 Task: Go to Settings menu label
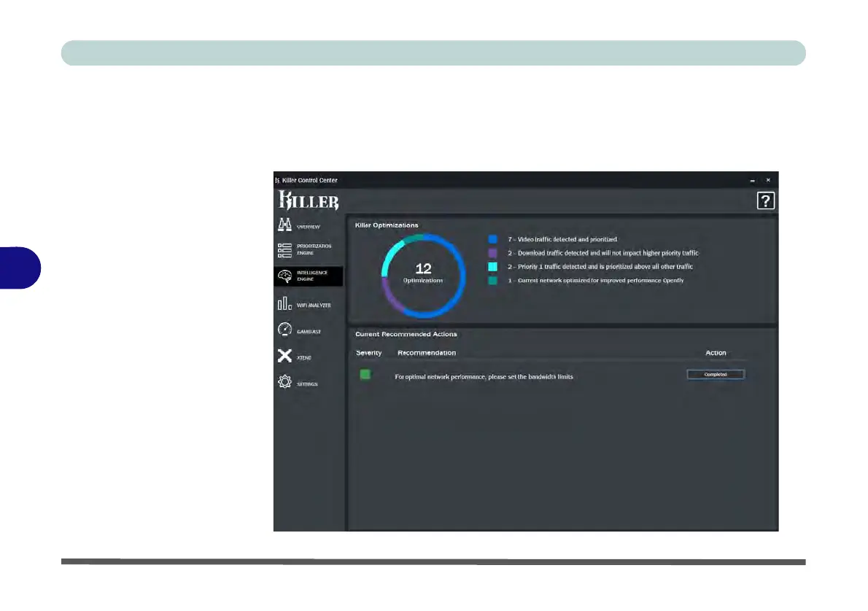pos(307,384)
